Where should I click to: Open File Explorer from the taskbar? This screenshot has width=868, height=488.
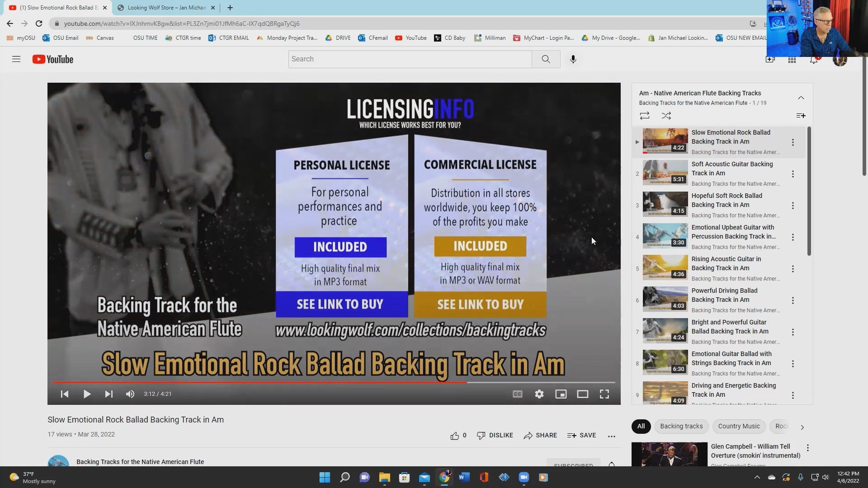[x=384, y=477]
